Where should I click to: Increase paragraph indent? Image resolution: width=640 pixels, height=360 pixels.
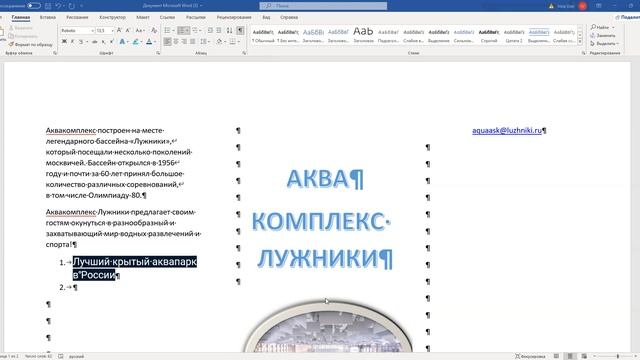(x=219, y=31)
